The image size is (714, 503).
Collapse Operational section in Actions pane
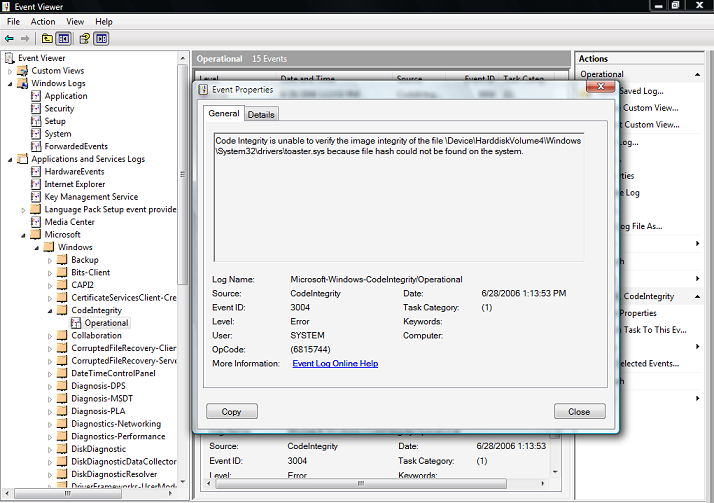point(697,74)
